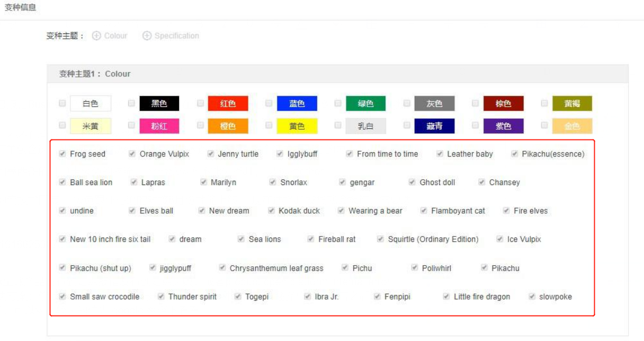Select the red 红色 color swatch
Screen dimensions: 644x341
[228, 103]
